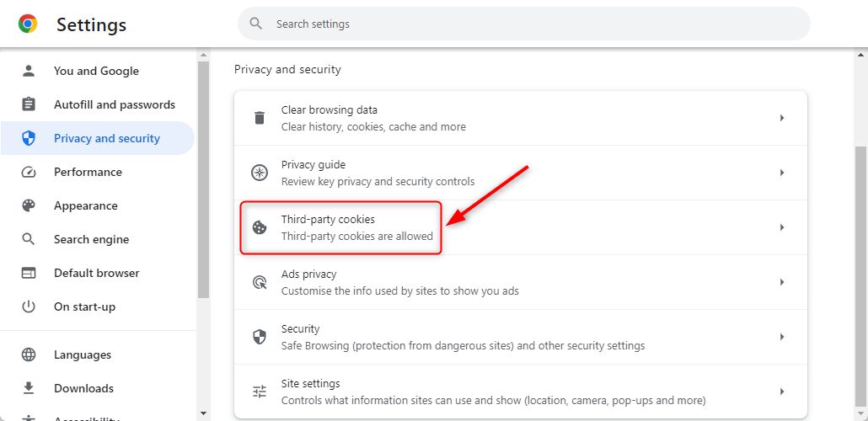Click the search magnifier icon in settings bar
This screenshot has width=868, height=421.
click(255, 24)
